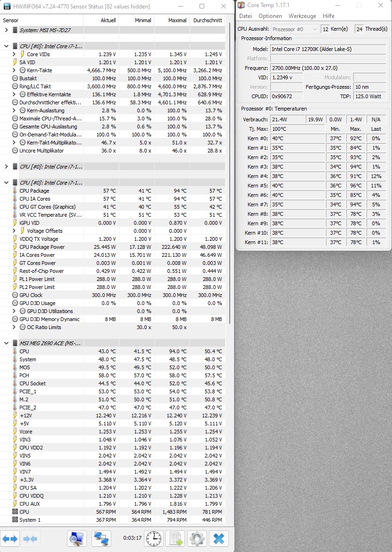Image resolution: width=392 pixels, height=552 pixels.
Task: Click the blue X close-sensors icon in HWiNFO toolbar
Action: click(x=219, y=539)
